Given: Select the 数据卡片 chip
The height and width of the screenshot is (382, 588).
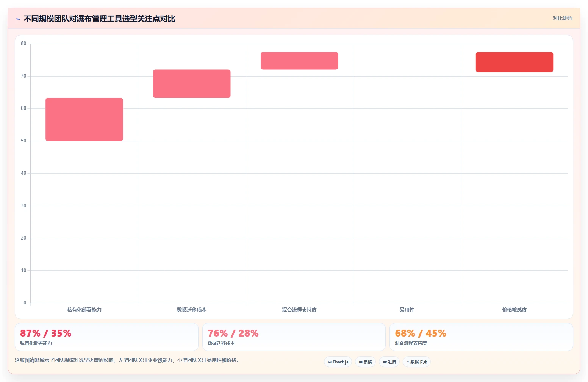Looking at the screenshot, I should (416, 362).
